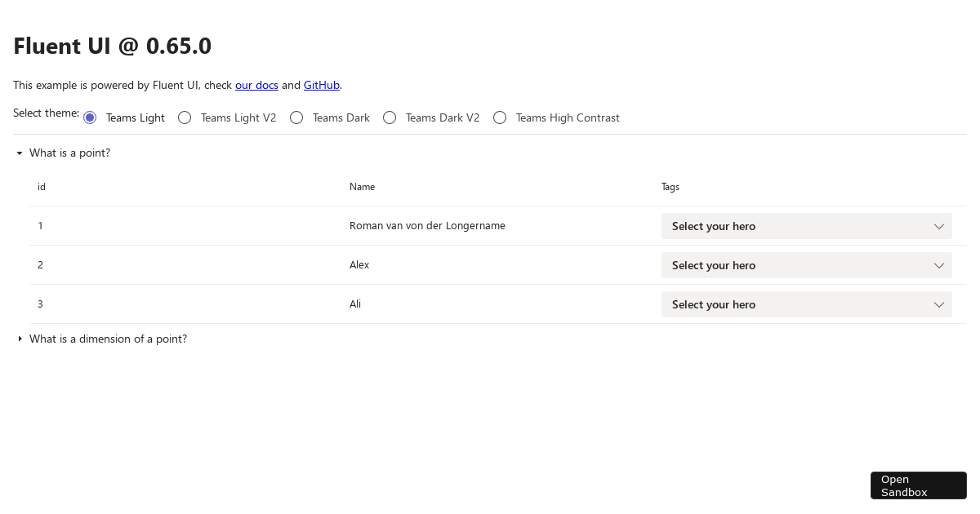Click the expand arrow beside 'What is a dimension'
980x514 pixels.
click(x=19, y=339)
